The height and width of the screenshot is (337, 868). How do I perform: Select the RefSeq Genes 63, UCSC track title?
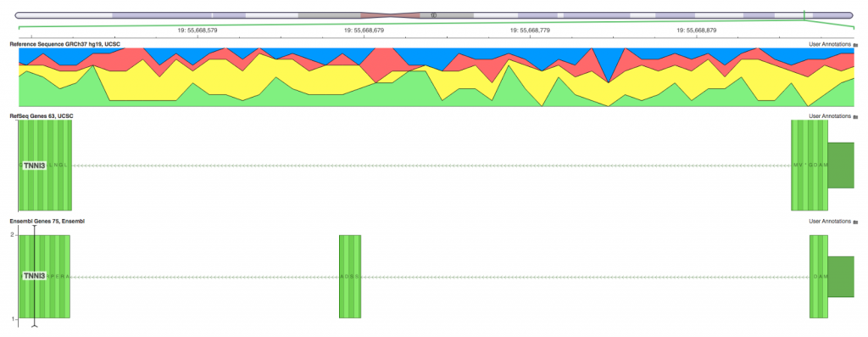[42, 115]
